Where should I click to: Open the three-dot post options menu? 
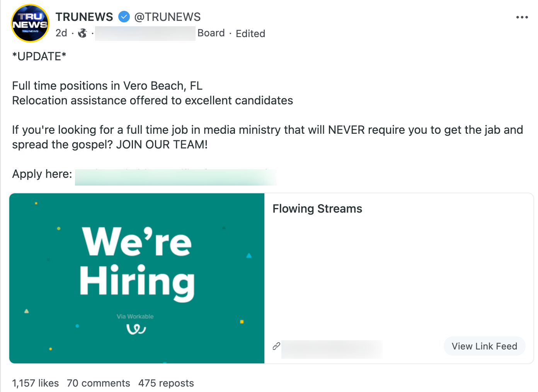tap(522, 17)
